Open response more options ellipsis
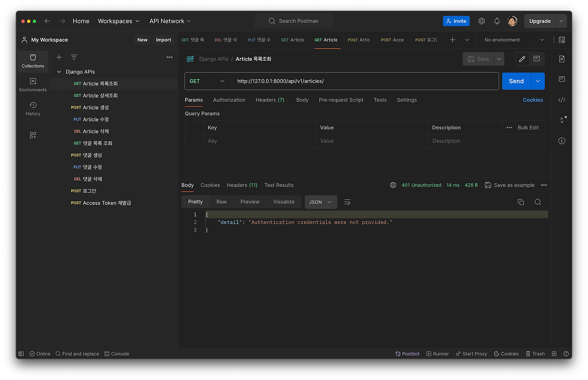This screenshot has height=380, width=588. click(544, 185)
